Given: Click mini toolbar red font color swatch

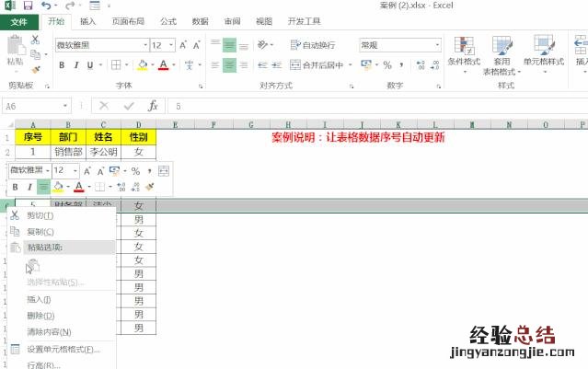Looking at the screenshot, I should (x=79, y=187).
